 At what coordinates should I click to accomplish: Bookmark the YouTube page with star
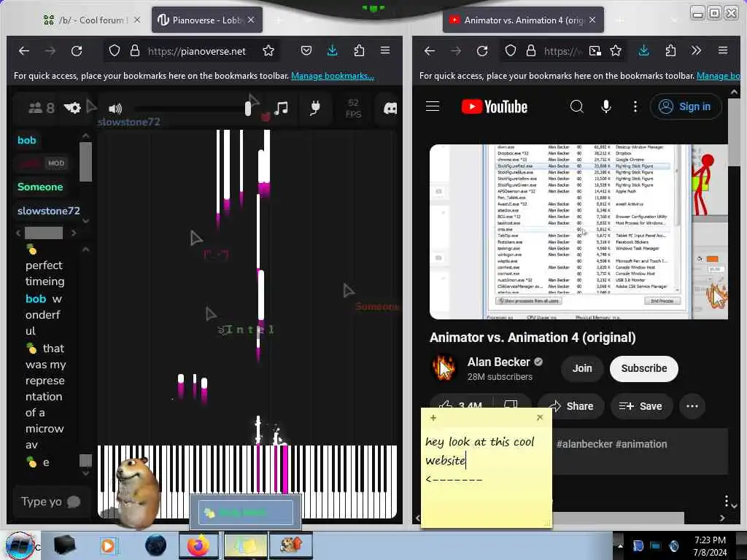(x=616, y=50)
